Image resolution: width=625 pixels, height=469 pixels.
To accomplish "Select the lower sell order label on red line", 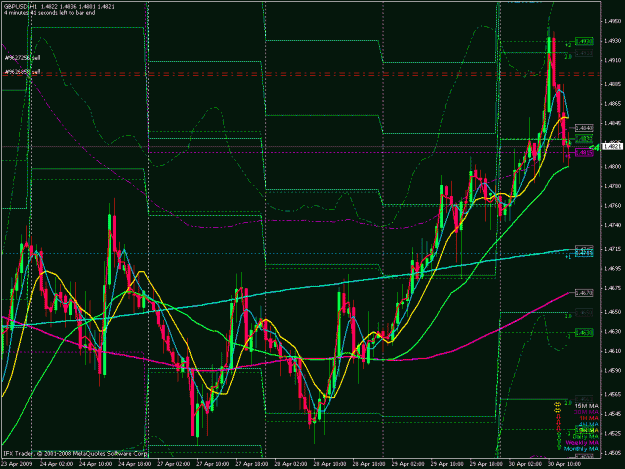I will pyautogui.click(x=23, y=72).
